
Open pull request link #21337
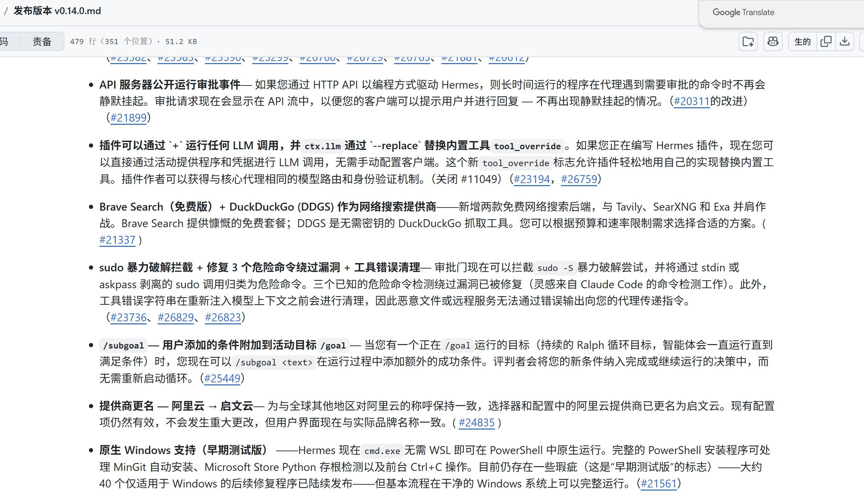pos(117,240)
